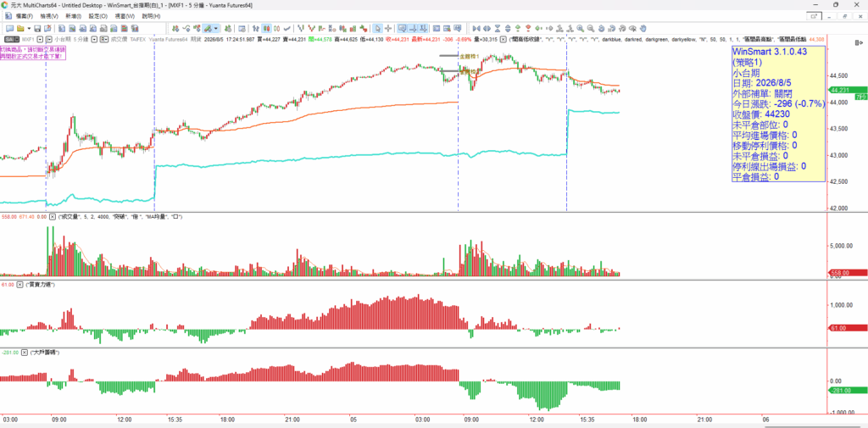Viewport: 868px width, 428px height.
Task: Click the hourglass compress bars icon
Action: (x=498, y=28)
